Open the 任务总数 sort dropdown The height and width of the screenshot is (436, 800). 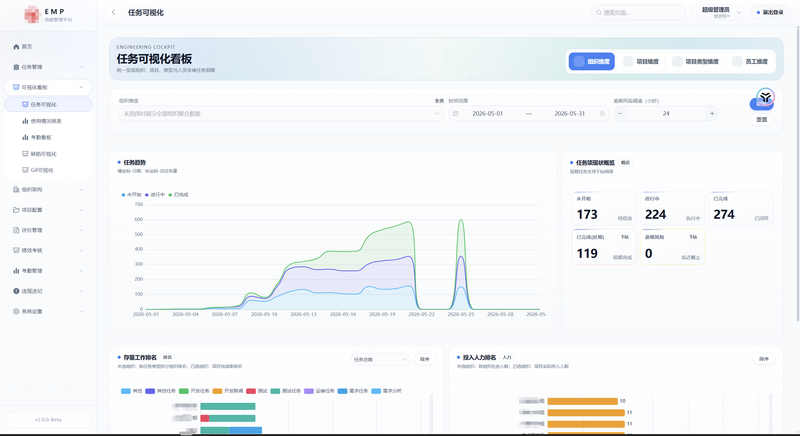(x=380, y=360)
